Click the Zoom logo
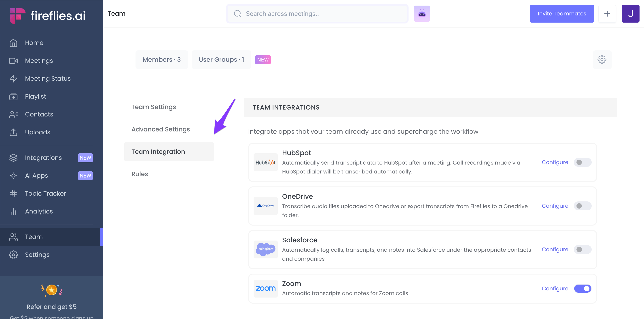Viewport: 644px width, 319px height. (265, 289)
